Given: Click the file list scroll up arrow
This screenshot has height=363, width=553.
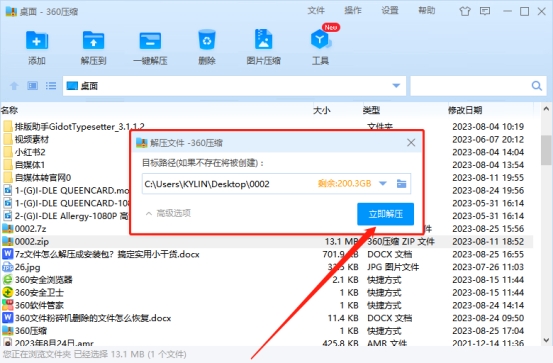Looking at the screenshot, I should (546, 109).
